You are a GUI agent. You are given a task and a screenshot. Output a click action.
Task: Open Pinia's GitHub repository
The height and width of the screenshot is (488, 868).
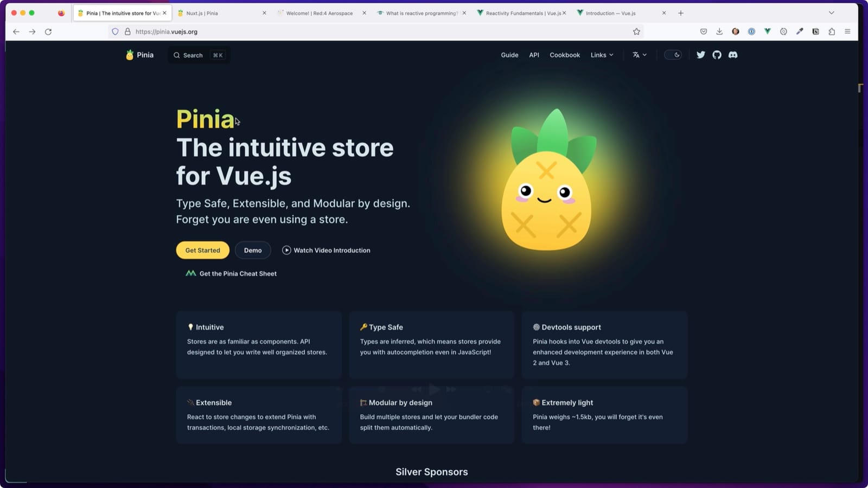coord(717,55)
